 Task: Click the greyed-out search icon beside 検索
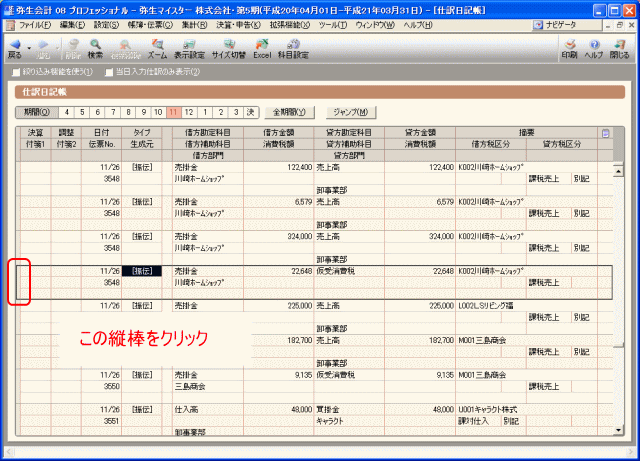coord(125,44)
